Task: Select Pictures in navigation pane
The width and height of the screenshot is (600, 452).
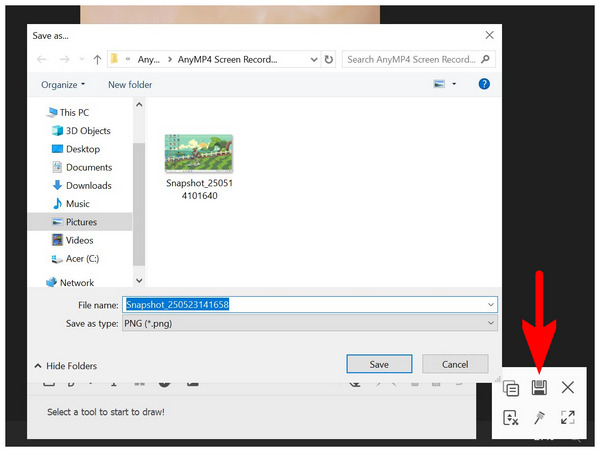Action: [80, 222]
